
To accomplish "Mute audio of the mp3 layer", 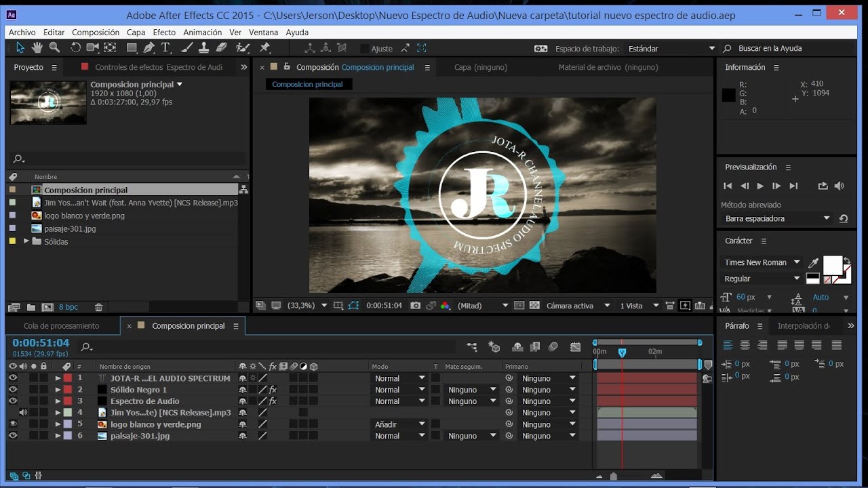I will point(23,412).
